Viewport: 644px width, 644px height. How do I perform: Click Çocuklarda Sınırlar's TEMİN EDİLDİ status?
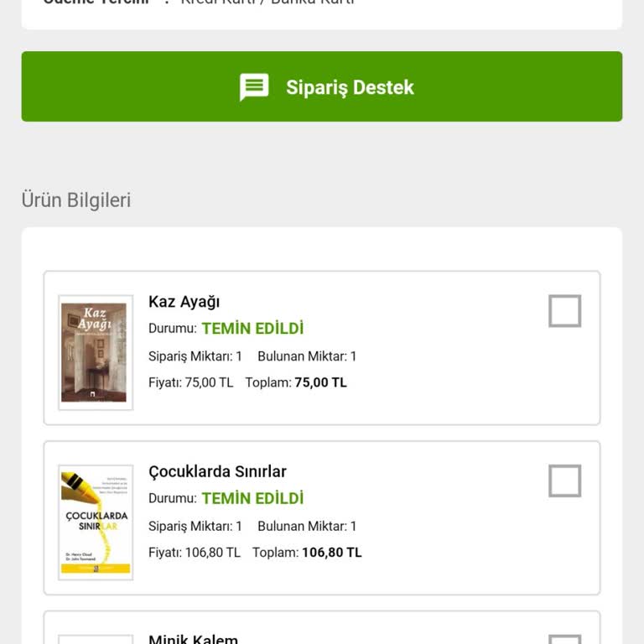(252, 498)
